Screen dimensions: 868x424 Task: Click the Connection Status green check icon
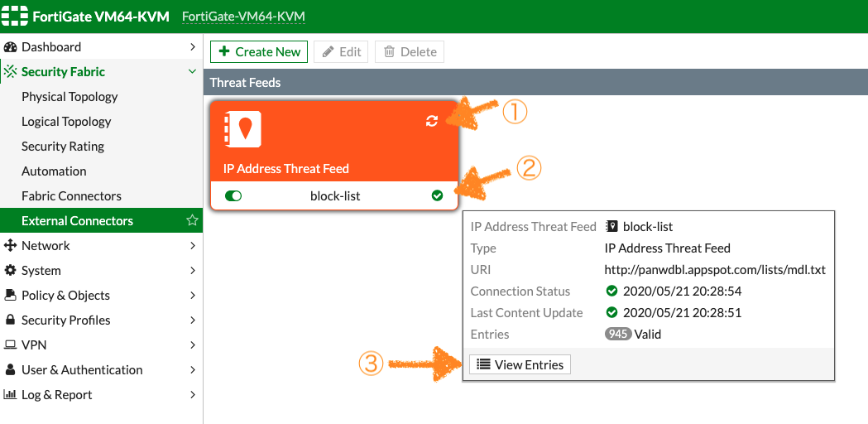tap(611, 291)
